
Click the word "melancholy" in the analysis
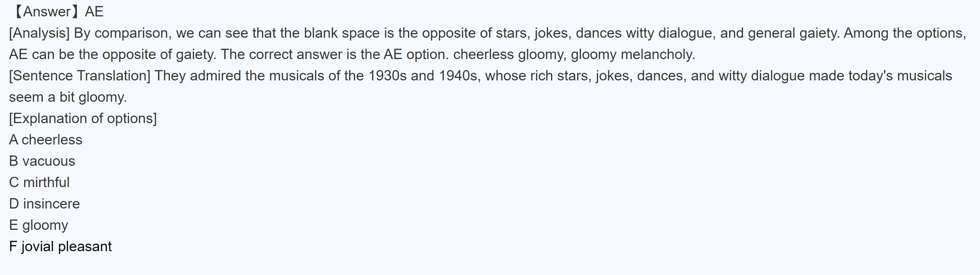pos(657,54)
